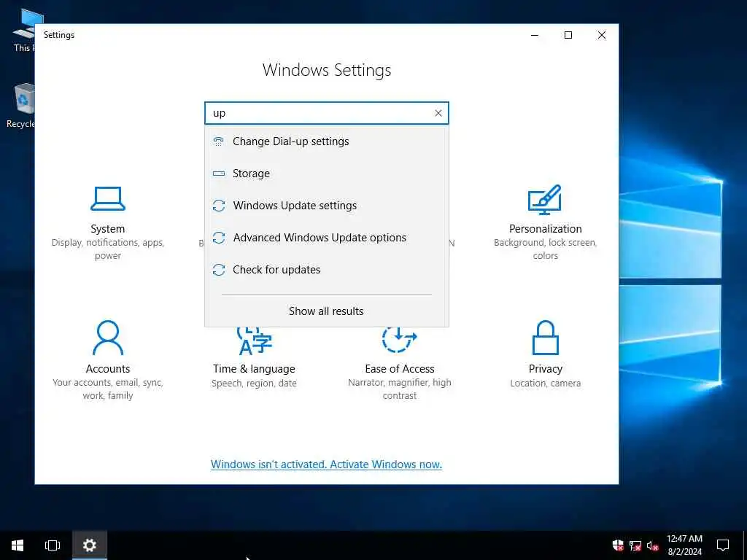The height and width of the screenshot is (560, 747).
Task: Click the taskbar clock showing 12:47 AM
Action: [684, 545]
